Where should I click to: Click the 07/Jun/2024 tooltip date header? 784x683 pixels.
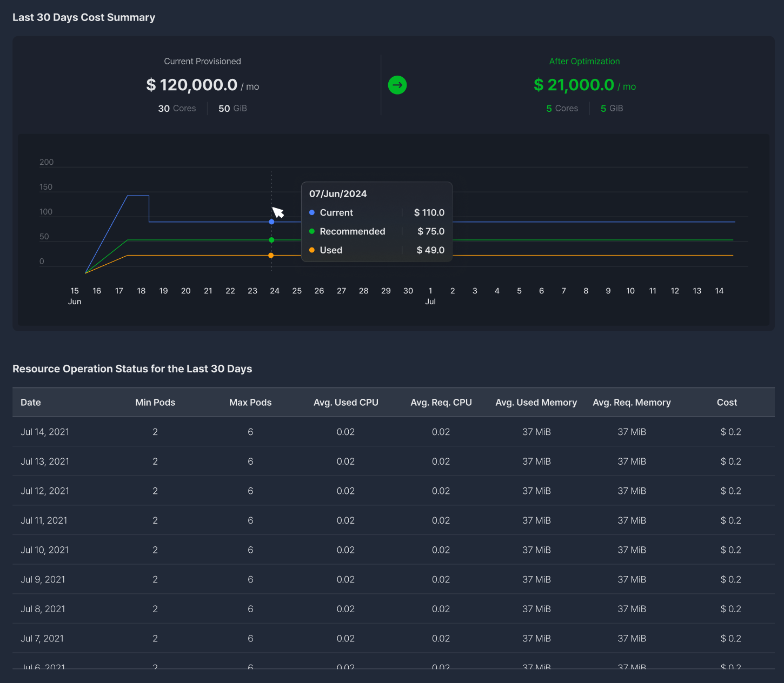pyautogui.click(x=338, y=194)
